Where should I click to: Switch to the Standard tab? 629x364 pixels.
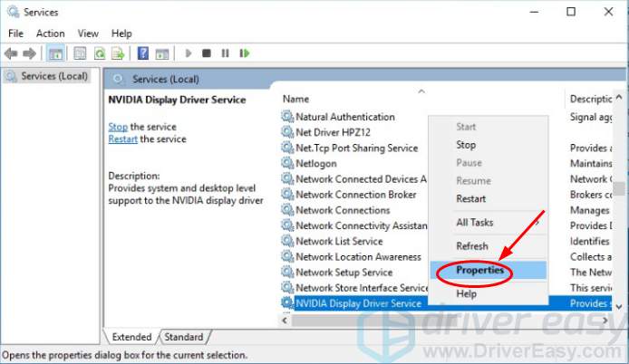[x=184, y=337]
